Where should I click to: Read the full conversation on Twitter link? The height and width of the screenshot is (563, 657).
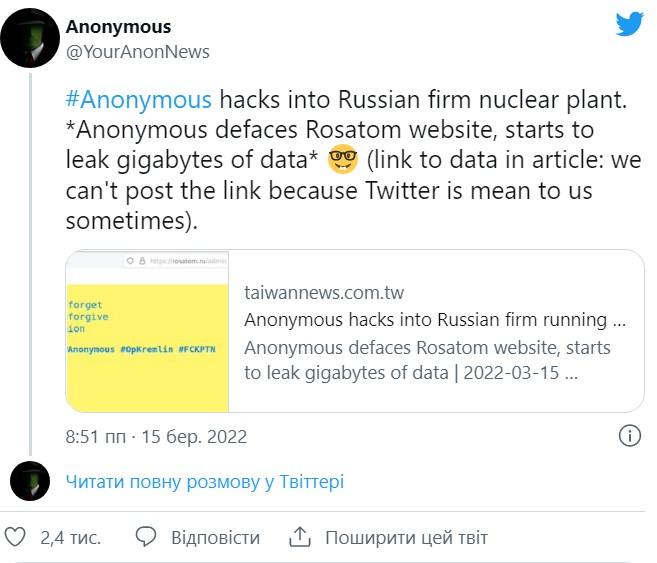tap(204, 482)
